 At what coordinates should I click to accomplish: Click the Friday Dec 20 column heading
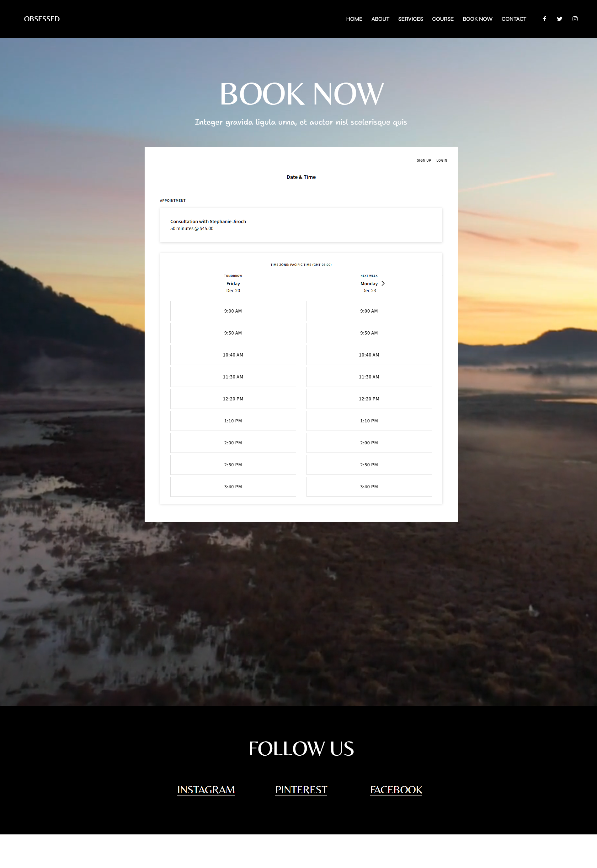233,287
